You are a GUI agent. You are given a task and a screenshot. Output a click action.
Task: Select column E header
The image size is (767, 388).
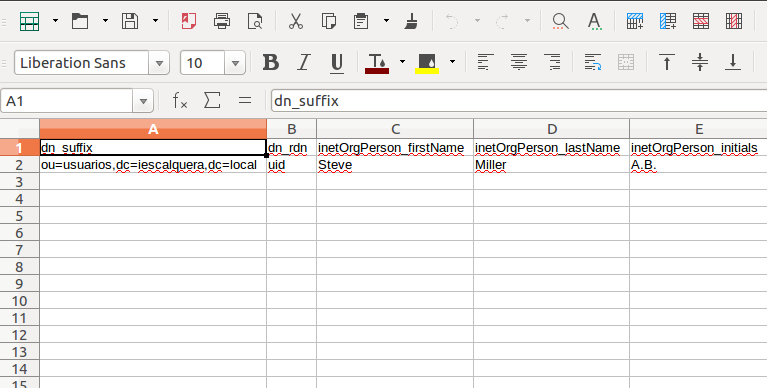pyautogui.click(x=699, y=129)
